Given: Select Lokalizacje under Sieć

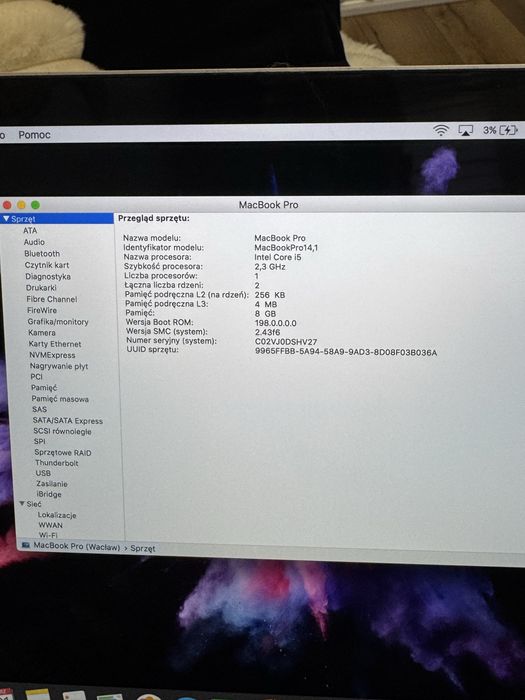Looking at the screenshot, I should 57,515.
